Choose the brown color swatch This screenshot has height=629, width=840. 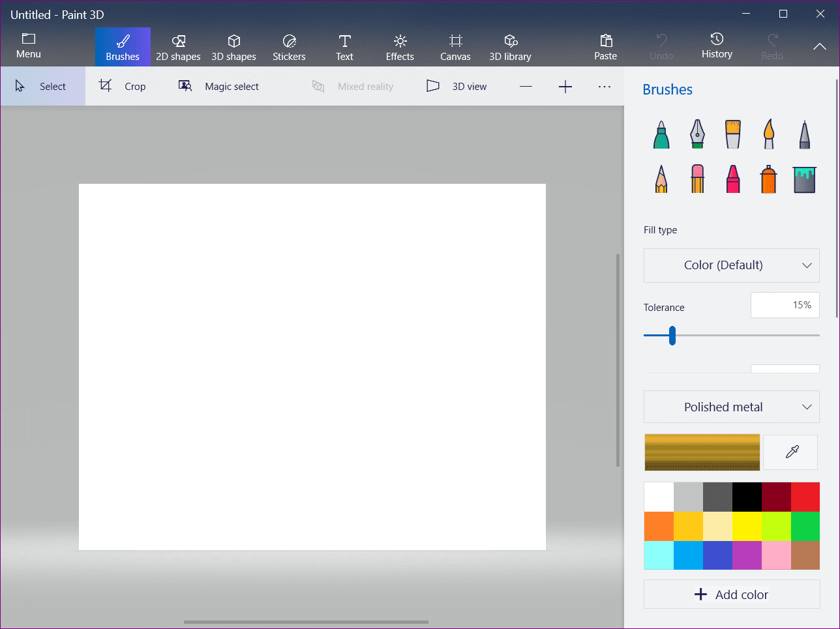point(805,555)
